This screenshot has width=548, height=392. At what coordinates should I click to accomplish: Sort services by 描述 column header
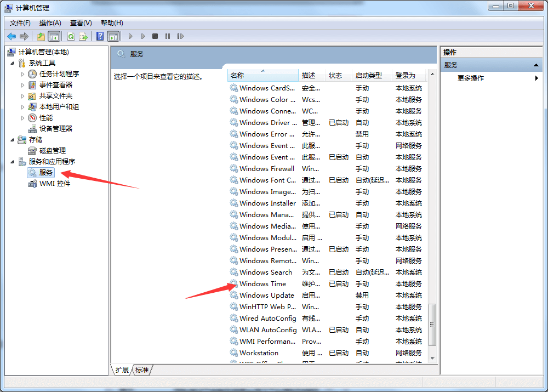click(312, 76)
